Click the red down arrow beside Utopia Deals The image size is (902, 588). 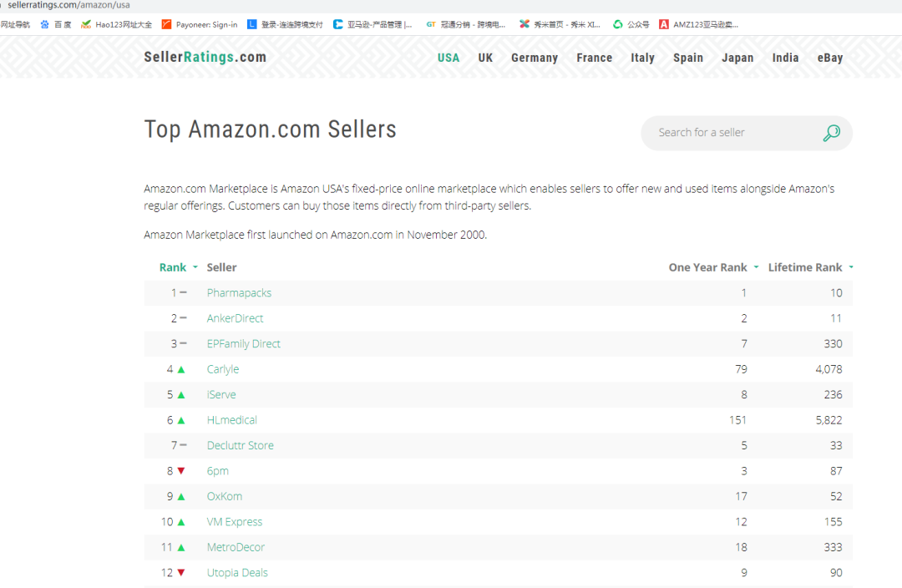181,572
